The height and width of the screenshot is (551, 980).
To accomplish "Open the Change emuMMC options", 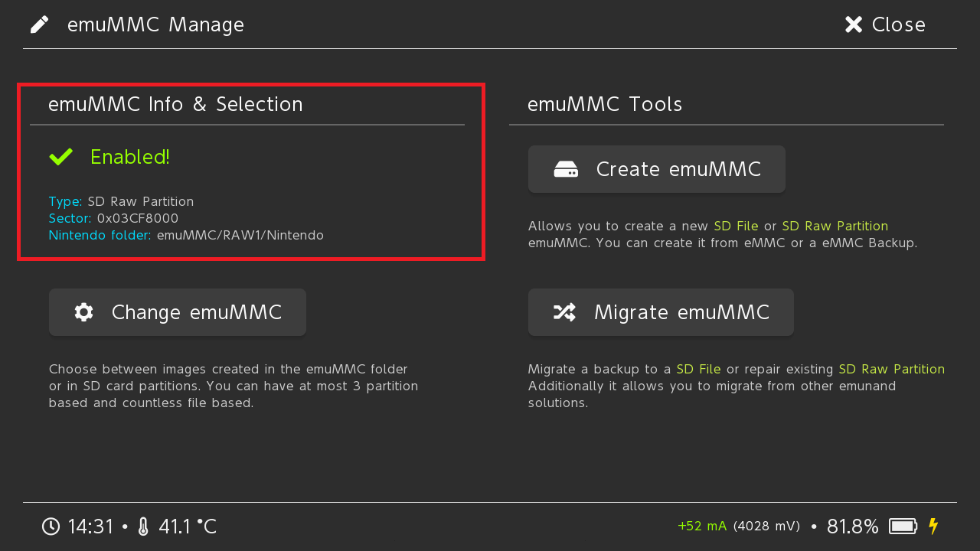I will coord(178,312).
